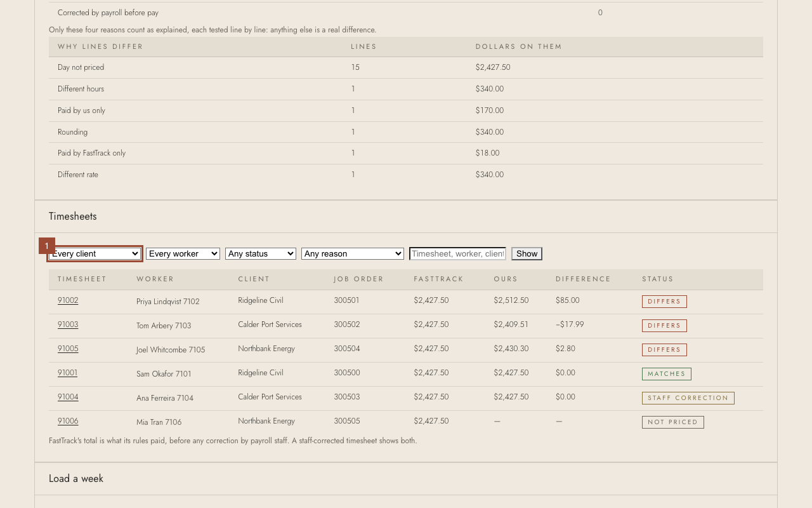Select worker Mia Tran 7106

(x=159, y=422)
